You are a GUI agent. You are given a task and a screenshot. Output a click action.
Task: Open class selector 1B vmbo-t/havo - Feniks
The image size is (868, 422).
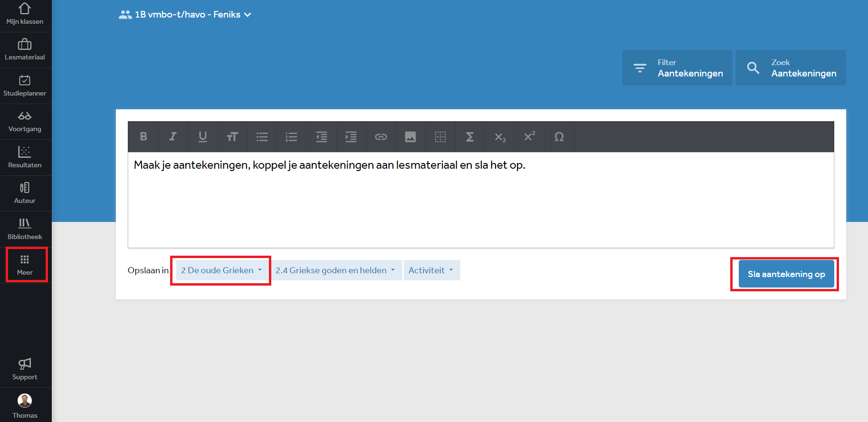[185, 15]
